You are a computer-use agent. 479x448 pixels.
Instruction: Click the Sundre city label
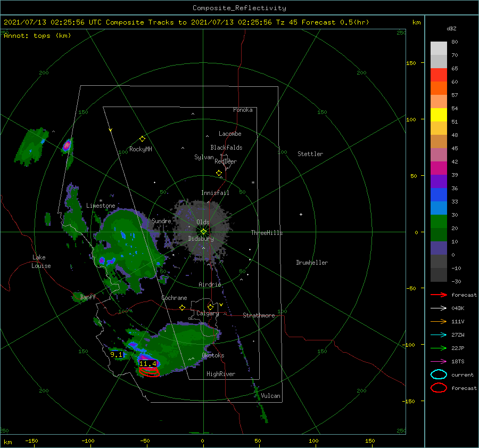(161, 221)
